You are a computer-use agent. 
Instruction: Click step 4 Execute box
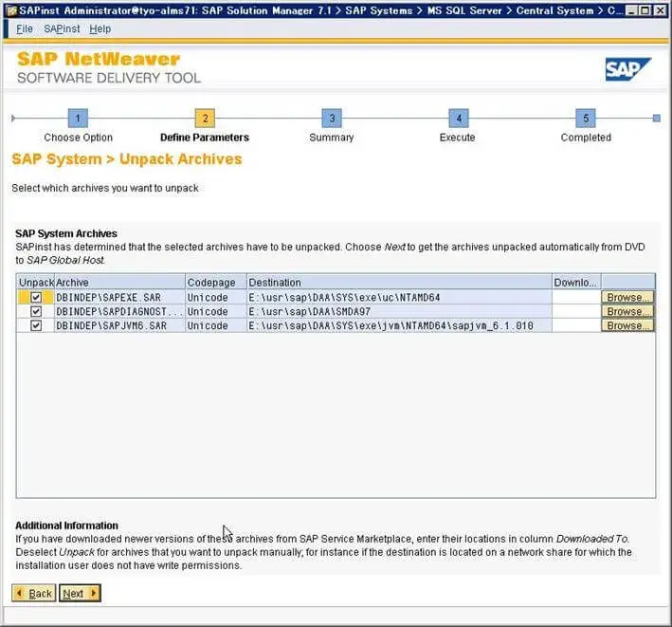459,118
